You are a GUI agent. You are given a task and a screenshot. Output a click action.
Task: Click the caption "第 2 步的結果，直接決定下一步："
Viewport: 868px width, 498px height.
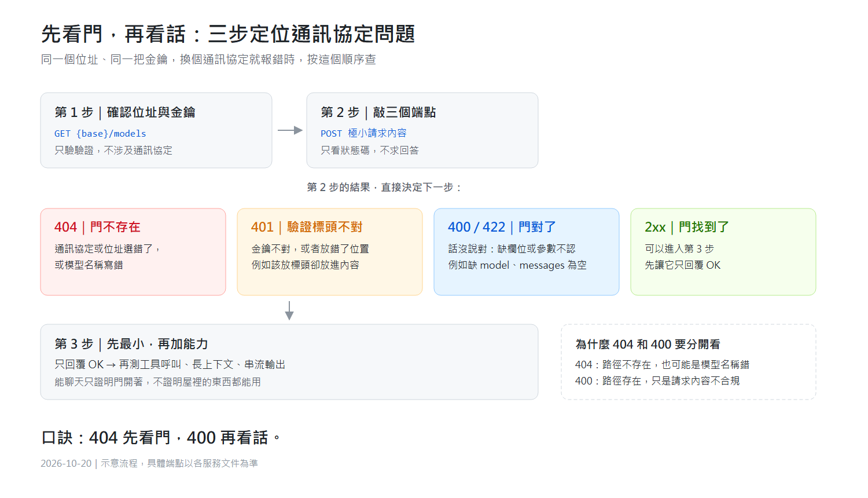[x=385, y=188]
